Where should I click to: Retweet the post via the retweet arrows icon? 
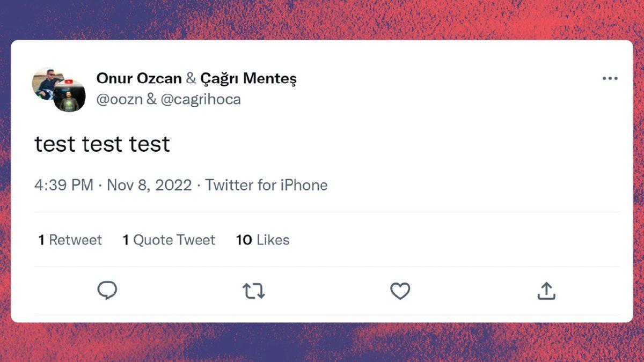coord(254,290)
